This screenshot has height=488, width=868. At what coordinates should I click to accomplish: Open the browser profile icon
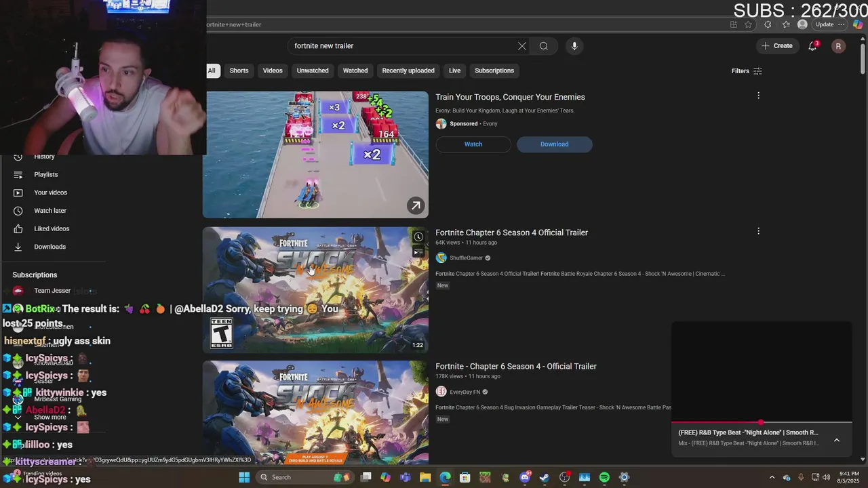click(x=802, y=24)
